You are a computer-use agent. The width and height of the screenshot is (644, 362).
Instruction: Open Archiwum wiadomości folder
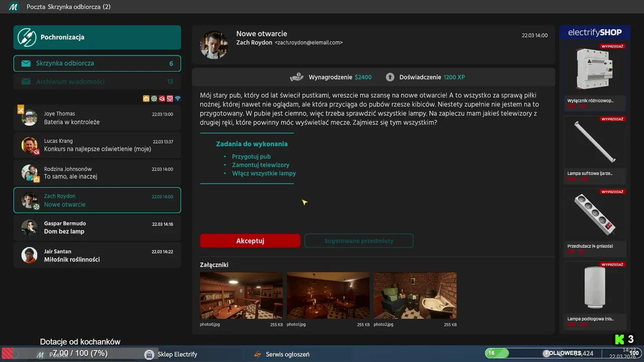pyautogui.click(x=97, y=81)
